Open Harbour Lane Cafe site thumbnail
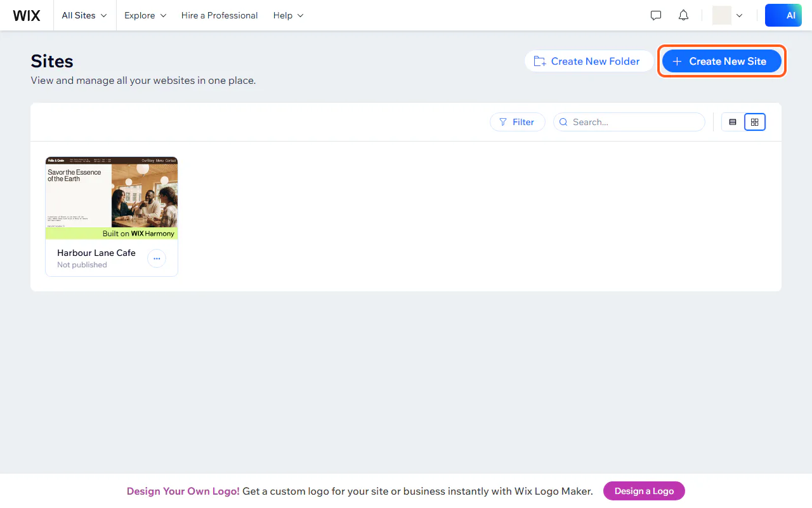 [x=112, y=198]
